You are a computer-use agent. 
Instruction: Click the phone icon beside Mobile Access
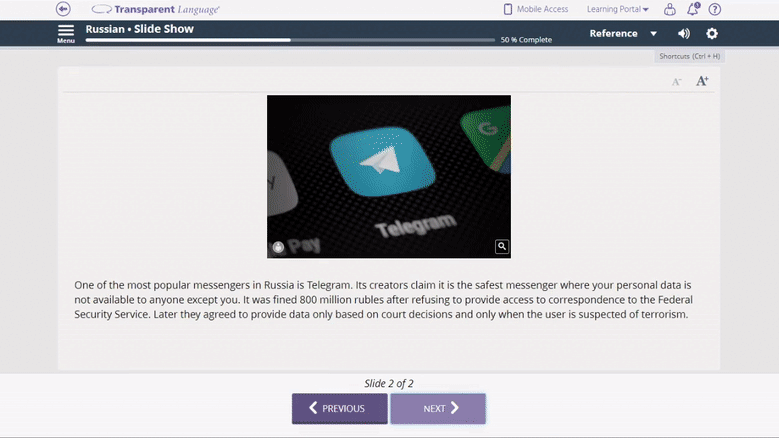point(508,9)
